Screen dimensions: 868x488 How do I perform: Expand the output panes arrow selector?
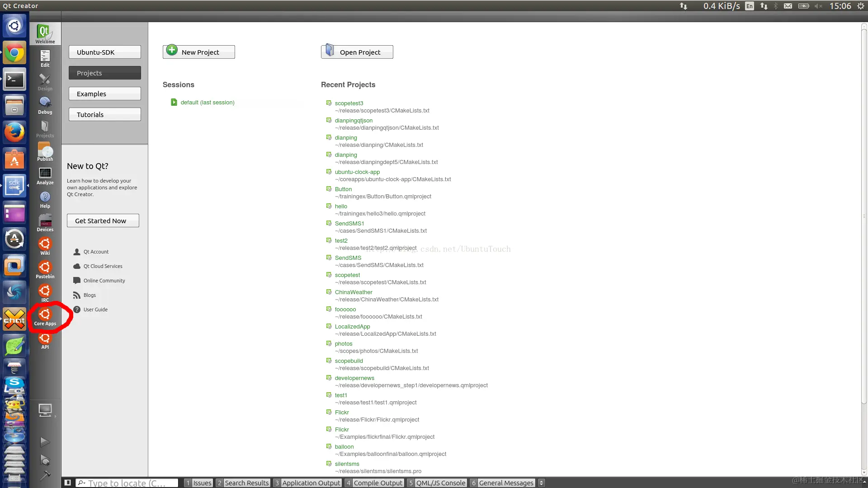(x=541, y=483)
